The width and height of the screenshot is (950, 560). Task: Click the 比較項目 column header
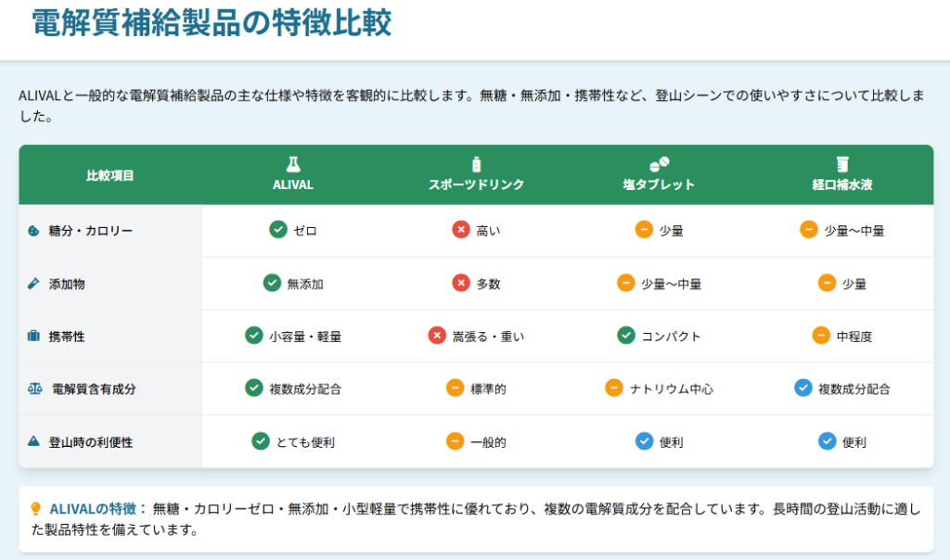pos(109,175)
